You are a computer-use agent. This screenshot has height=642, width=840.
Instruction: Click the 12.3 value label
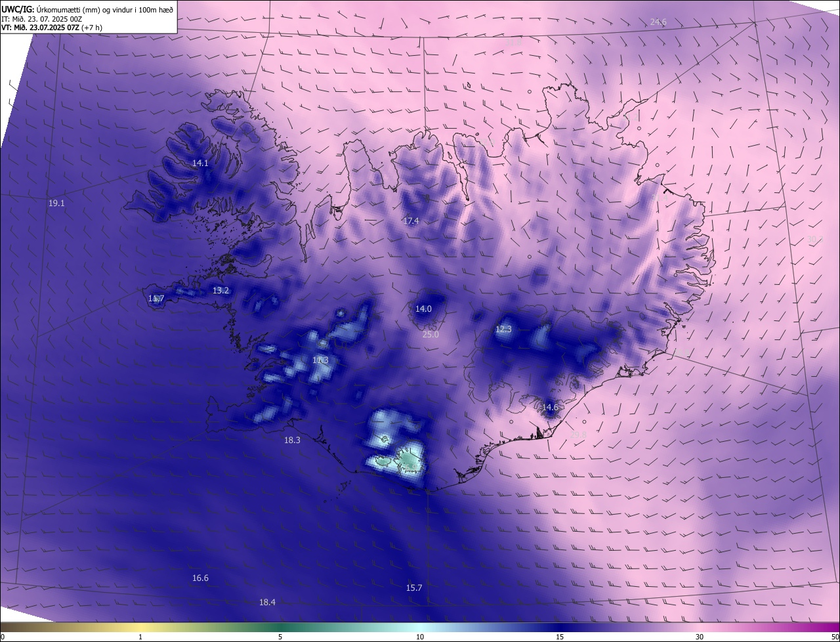503,329
